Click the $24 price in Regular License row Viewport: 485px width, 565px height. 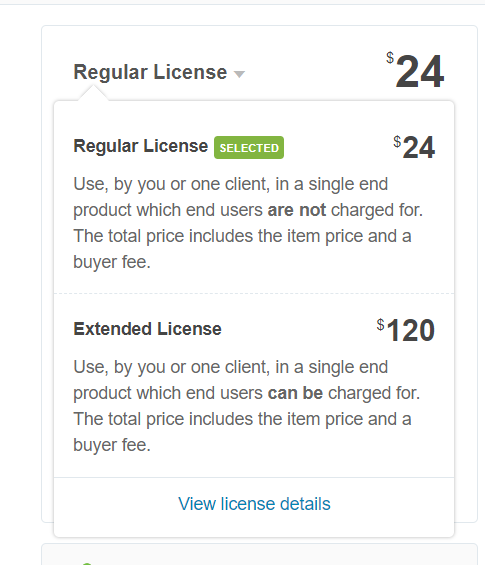pos(414,147)
